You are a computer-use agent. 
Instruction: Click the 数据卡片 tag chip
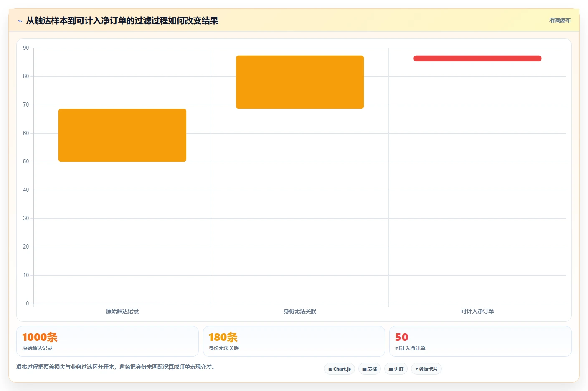point(426,369)
